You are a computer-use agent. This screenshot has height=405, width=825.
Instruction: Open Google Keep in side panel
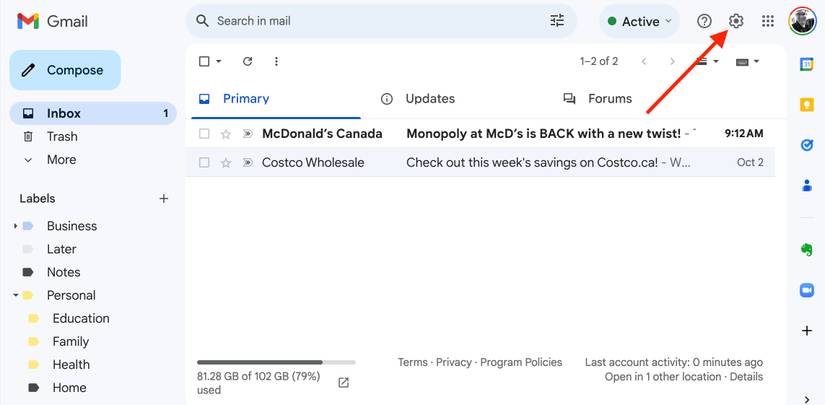click(x=806, y=104)
